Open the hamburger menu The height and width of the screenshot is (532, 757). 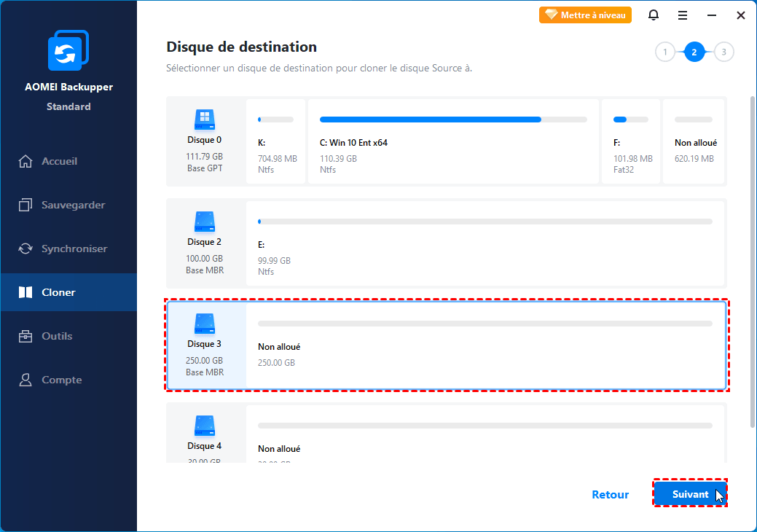point(682,15)
